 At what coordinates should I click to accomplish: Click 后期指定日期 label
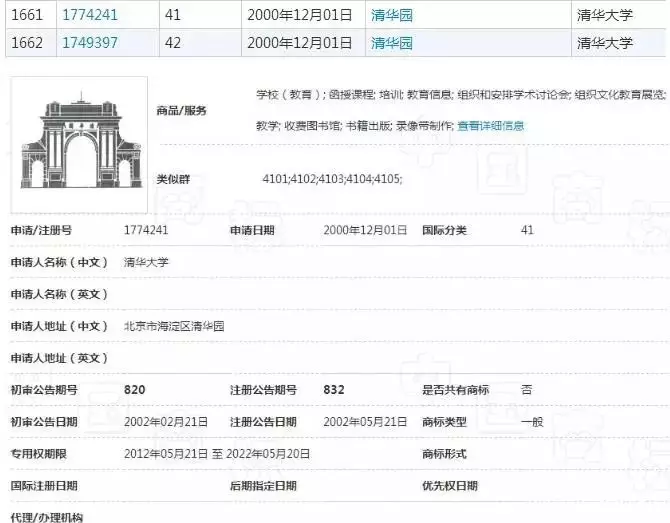(263, 486)
